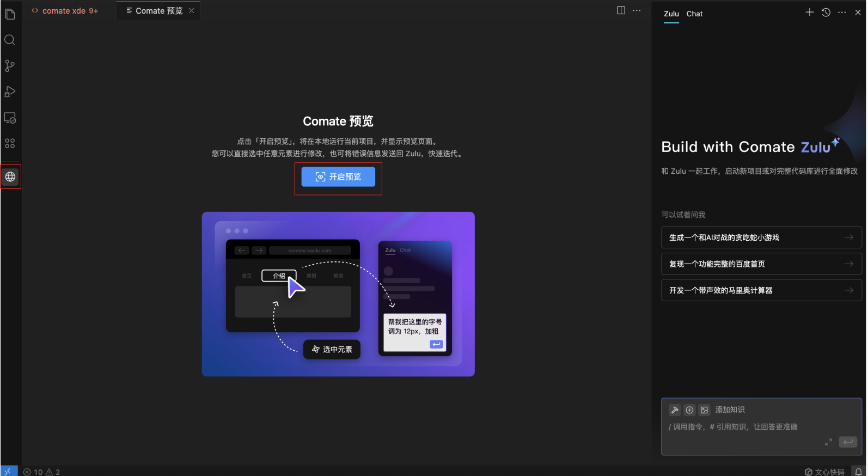Image resolution: width=868 pixels, height=476 pixels.
Task: Click the remote connection icon in status bar
Action: 9,472
